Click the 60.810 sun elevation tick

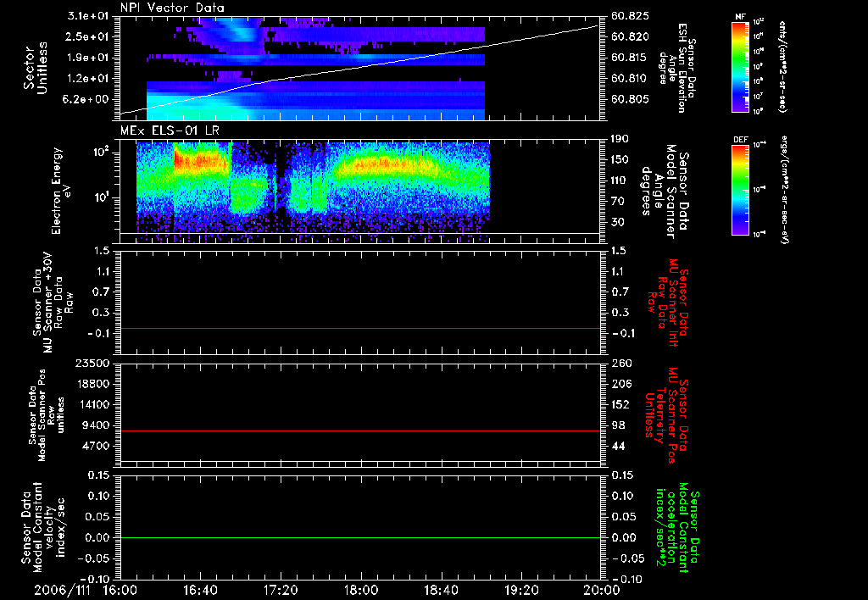point(630,78)
